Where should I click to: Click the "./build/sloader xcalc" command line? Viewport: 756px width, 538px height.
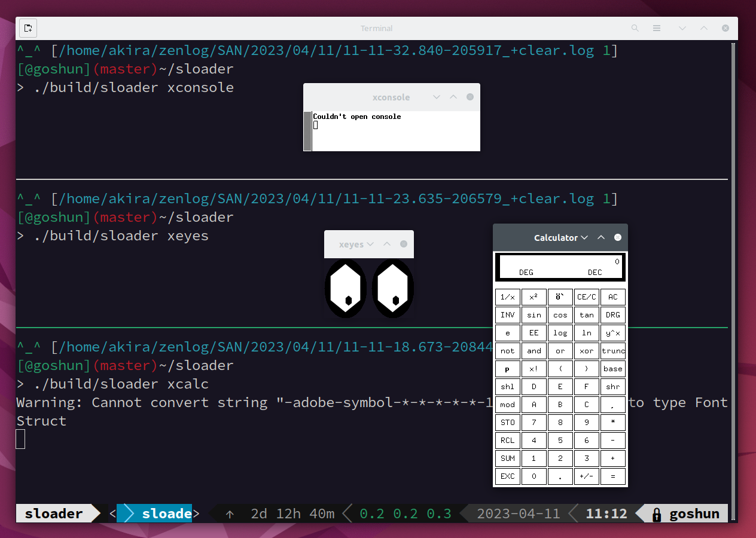click(121, 384)
